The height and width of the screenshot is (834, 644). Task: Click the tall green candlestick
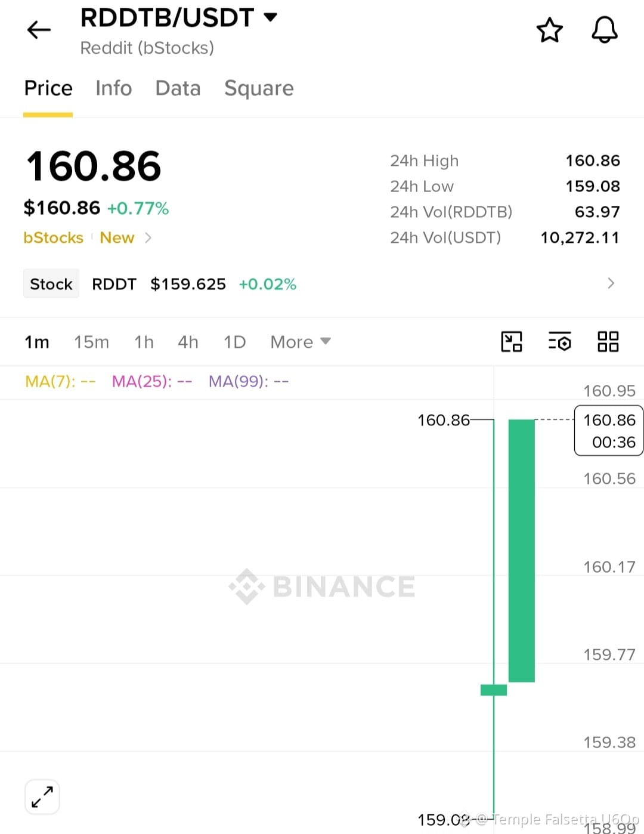(521, 551)
